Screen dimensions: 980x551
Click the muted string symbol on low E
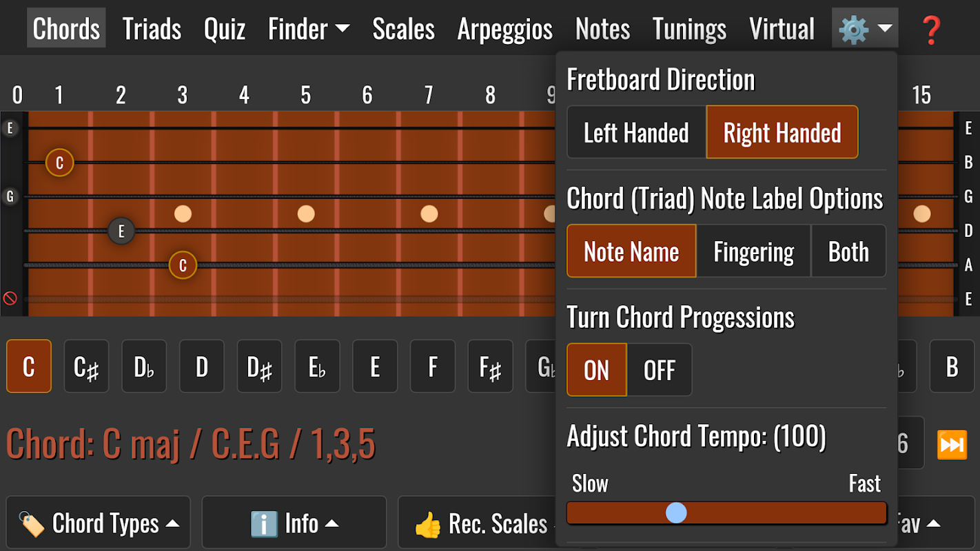click(10, 298)
